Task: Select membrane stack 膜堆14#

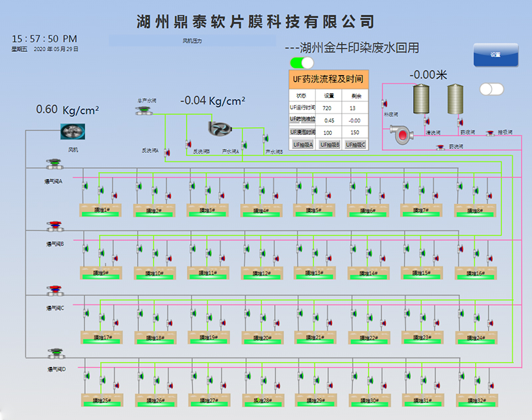Action: point(368,273)
